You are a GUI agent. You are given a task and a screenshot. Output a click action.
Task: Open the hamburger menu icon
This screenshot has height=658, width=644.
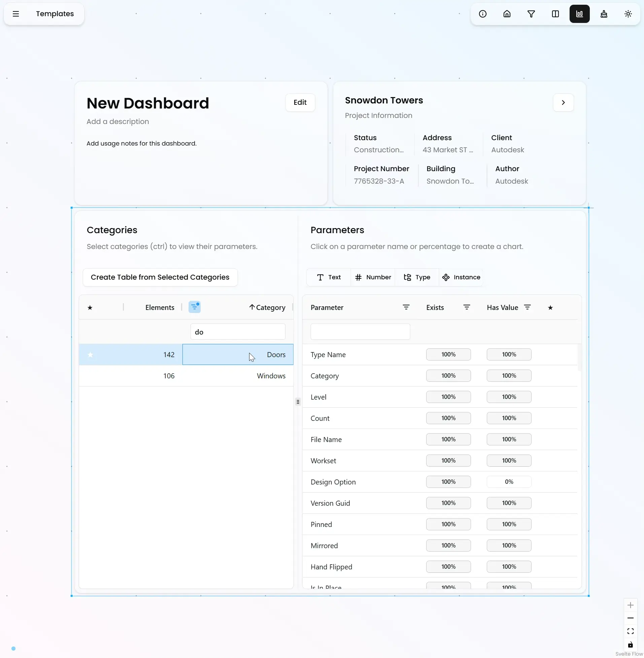tap(16, 14)
